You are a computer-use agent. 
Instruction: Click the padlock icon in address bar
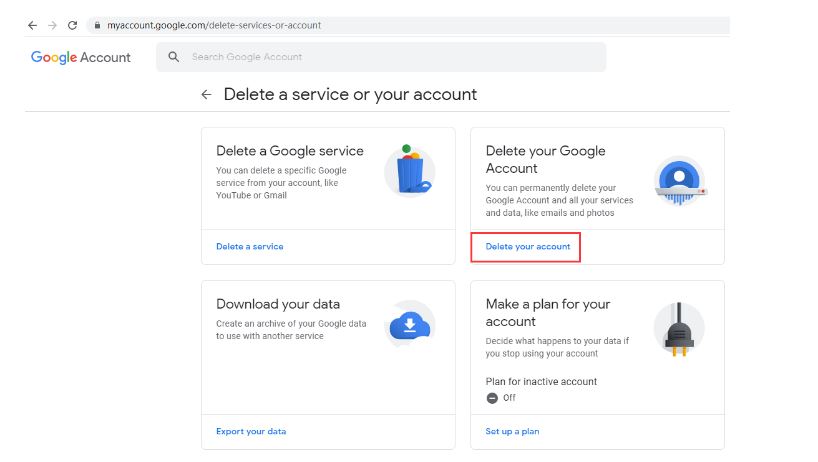pos(97,25)
